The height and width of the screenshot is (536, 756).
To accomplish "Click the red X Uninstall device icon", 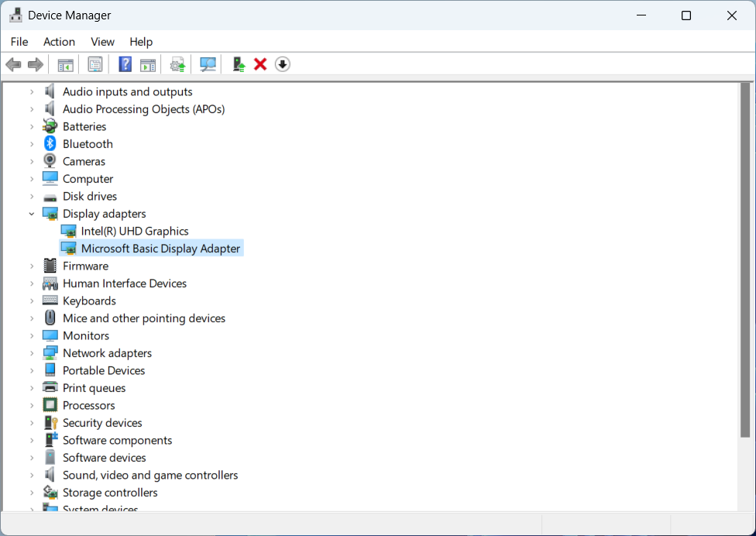I will (x=260, y=64).
